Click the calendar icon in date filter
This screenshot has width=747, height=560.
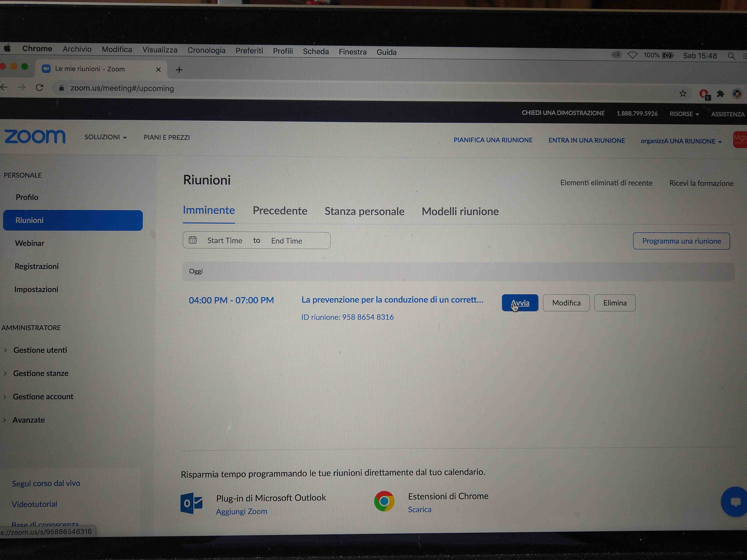tap(192, 240)
